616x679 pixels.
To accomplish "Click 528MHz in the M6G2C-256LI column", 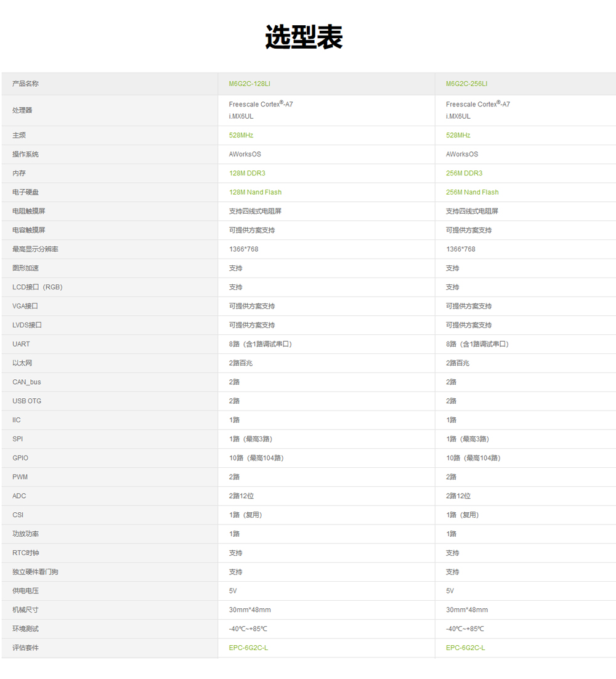I will click(x=458, y=135).
